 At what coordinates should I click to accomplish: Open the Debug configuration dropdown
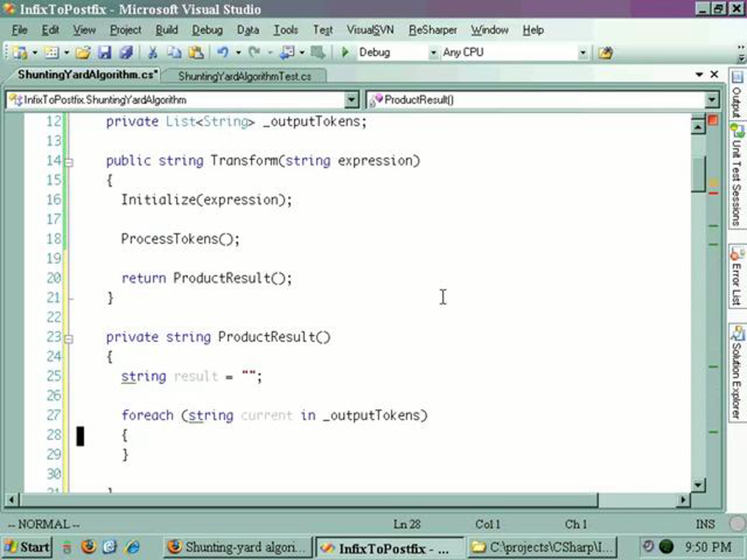(433, 53)
